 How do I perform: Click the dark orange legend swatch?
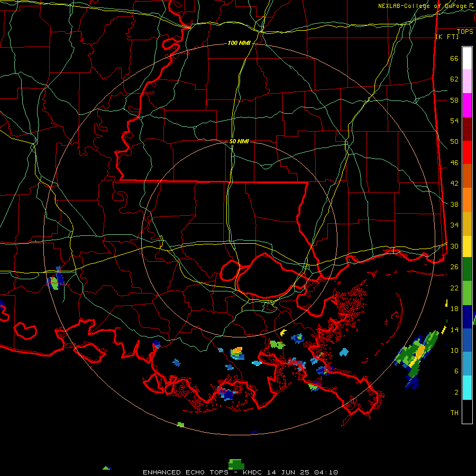(467, 176)
